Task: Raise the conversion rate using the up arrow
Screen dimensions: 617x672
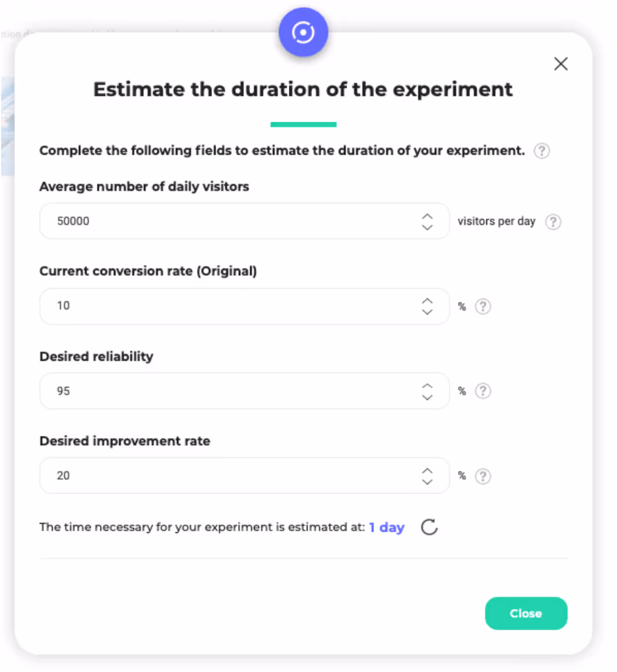Action: pyautogui.click(x=427, y=301)
